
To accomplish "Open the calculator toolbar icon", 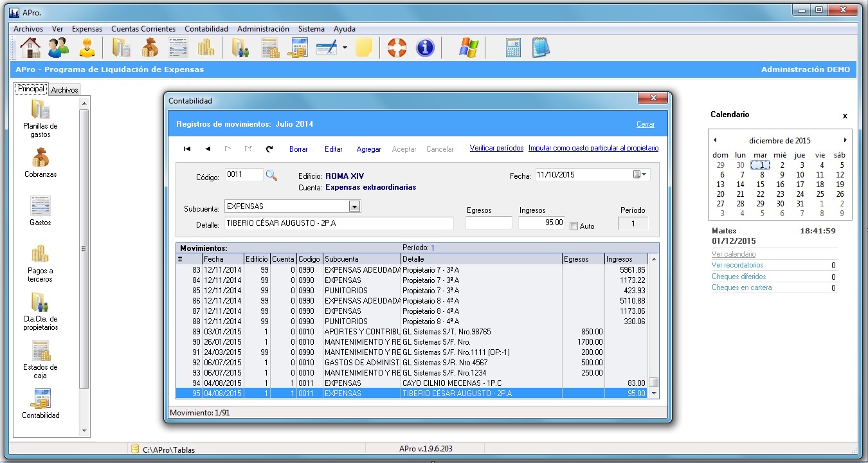I will coord(513,48).
